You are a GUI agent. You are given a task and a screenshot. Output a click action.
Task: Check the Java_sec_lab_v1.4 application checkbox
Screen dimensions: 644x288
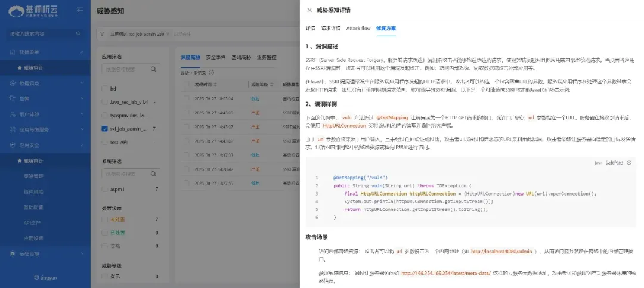[105, 101]
